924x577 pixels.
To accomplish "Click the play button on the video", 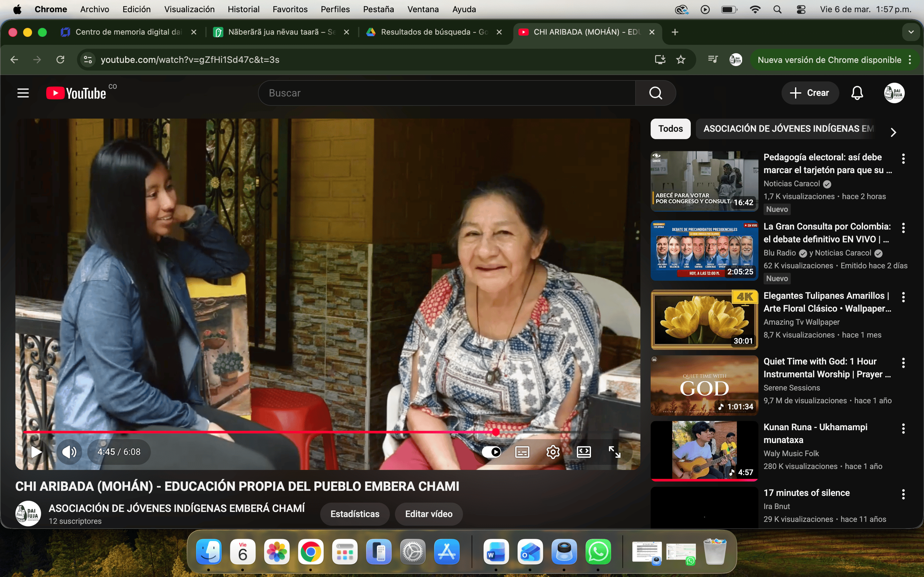I will (36, 452).
